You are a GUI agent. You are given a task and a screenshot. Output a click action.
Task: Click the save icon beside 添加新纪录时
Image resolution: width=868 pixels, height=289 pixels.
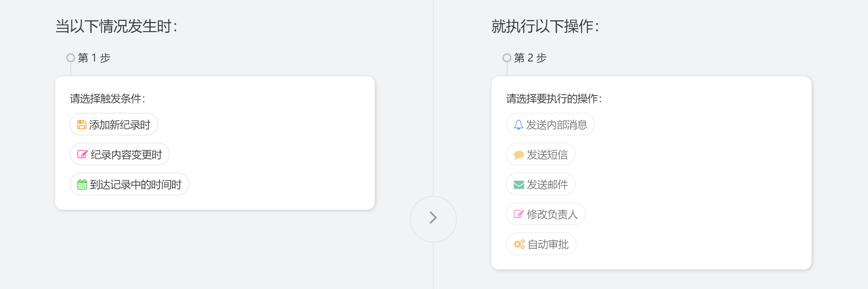(82, 125)
